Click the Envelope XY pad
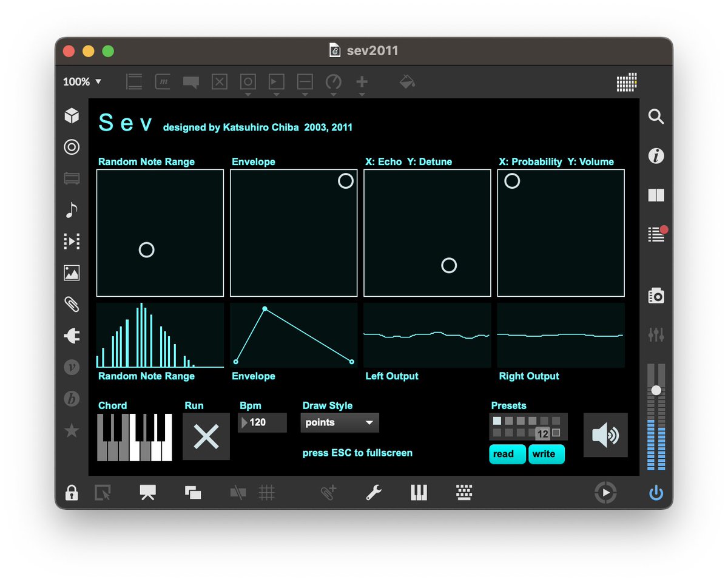728x582 pixels. (294, 233)
